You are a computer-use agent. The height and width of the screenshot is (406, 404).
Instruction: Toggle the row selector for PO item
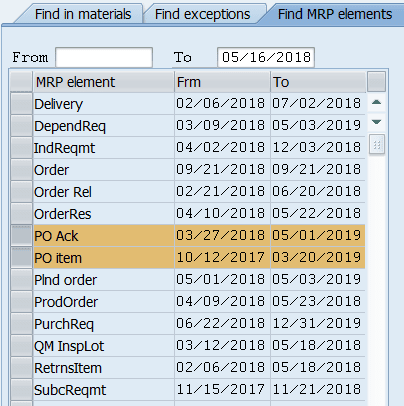coord(22,258)
